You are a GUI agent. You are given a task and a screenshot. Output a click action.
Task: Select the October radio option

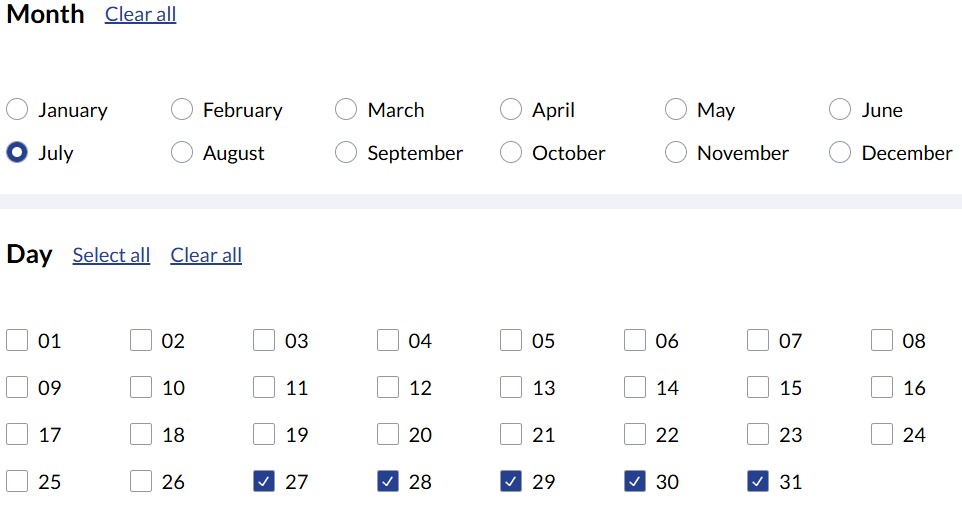point(511,153)
